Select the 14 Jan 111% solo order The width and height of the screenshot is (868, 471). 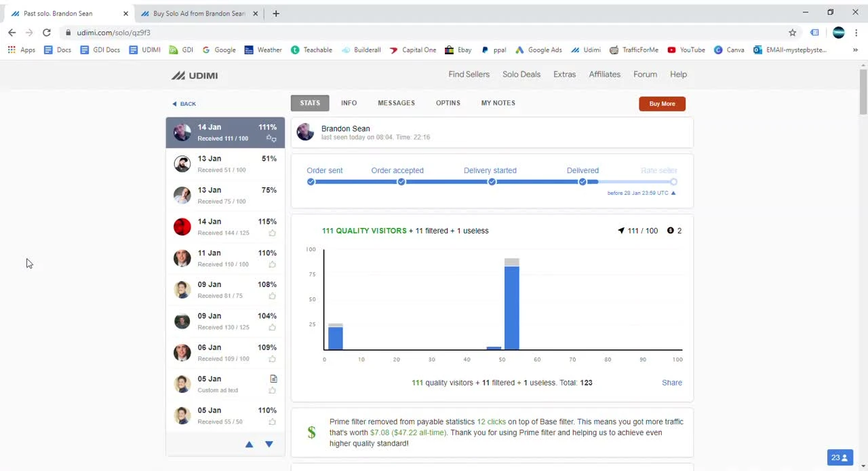click(x=225, y=132)
